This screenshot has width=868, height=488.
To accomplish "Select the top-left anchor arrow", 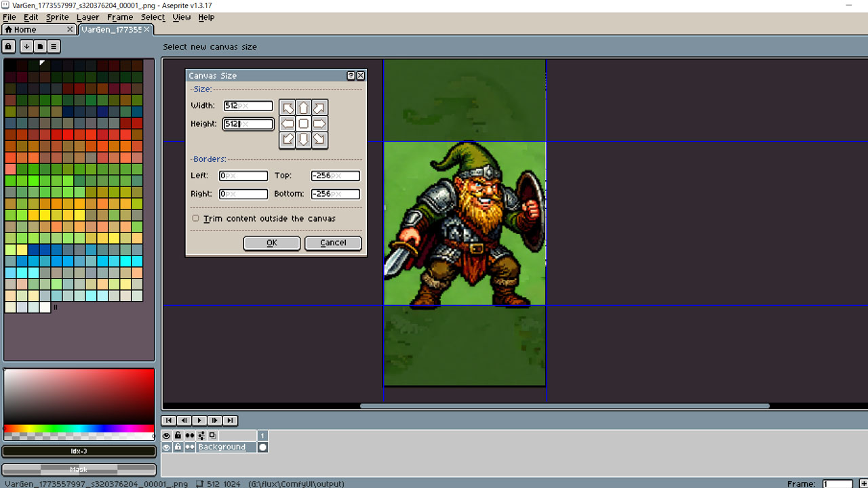I will [288, 108].
